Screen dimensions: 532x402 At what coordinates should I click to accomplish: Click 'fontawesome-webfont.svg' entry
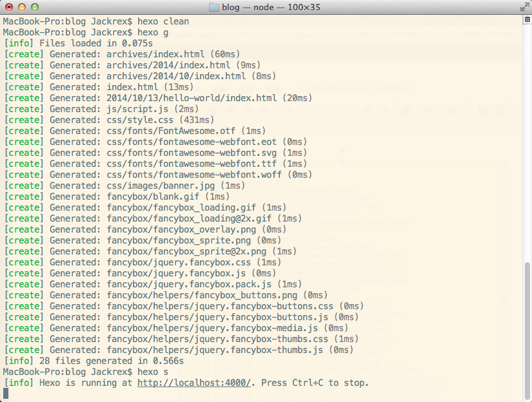click(x=217, y=153)
